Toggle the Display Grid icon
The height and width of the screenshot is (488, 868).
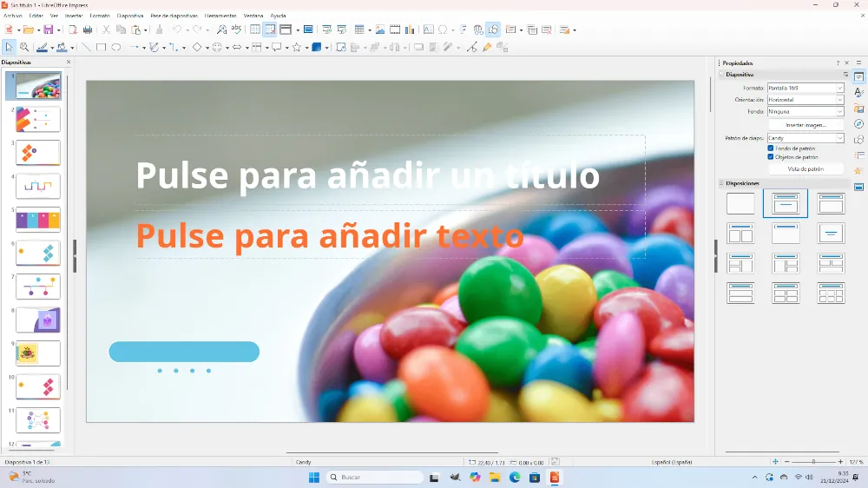[x=254, y=30]
